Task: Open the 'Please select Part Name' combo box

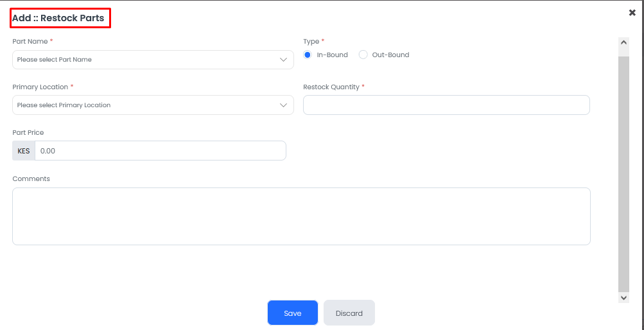Action: [x=153, y=60]
